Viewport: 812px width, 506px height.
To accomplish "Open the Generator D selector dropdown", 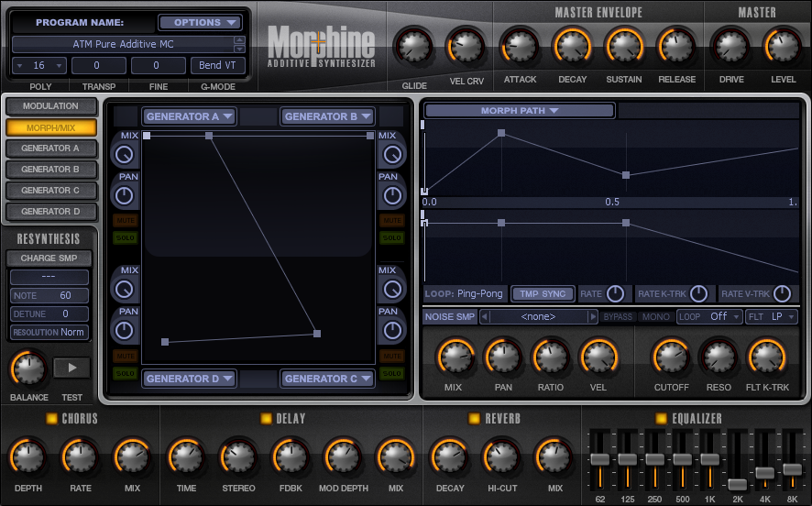I will 189,379.
